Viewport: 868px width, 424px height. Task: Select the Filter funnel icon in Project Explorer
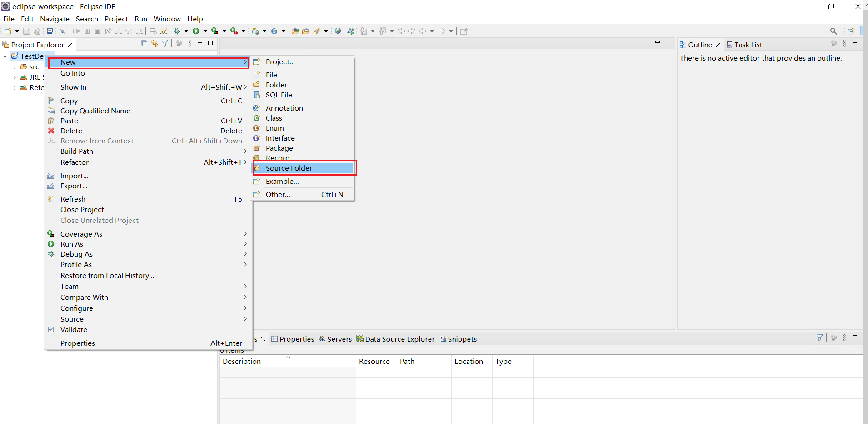point(165,43)
